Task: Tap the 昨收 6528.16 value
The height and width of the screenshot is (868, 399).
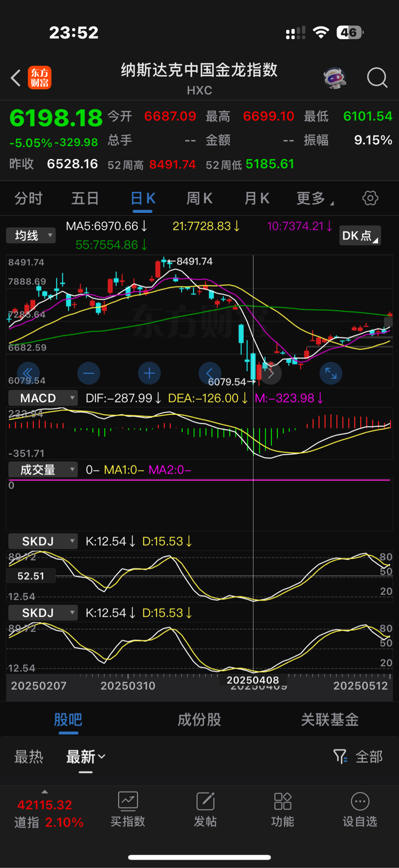Action: pyautogui.click(x=72, y=164)
